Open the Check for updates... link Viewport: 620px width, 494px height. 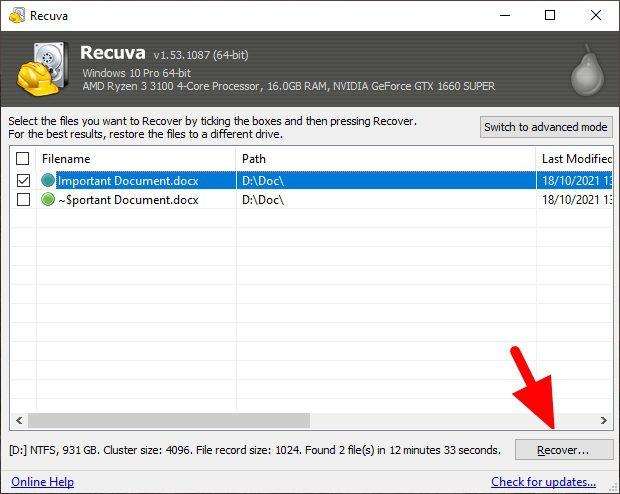pos(543,482)
